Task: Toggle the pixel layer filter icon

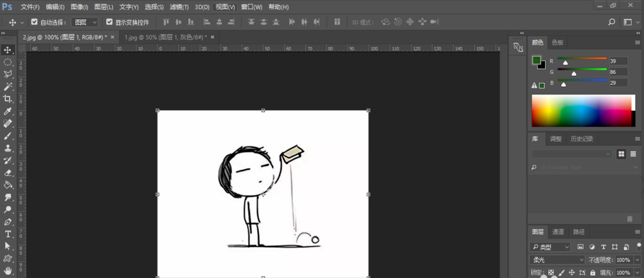Action: 580,247
